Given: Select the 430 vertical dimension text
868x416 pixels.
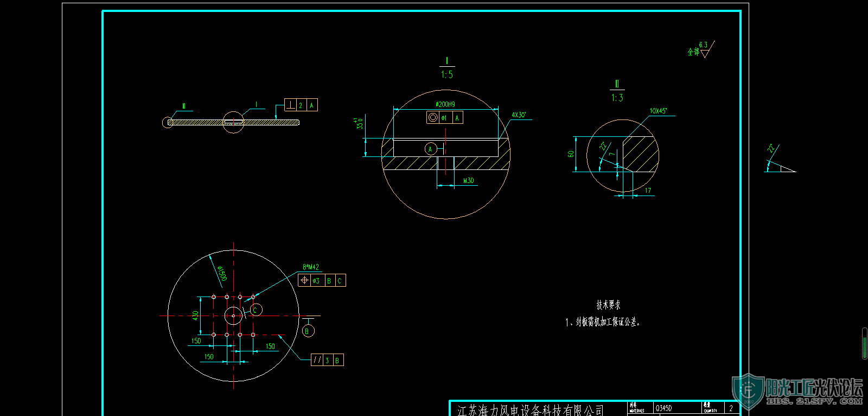Looking at the screenshot, I should coord(195,316).
